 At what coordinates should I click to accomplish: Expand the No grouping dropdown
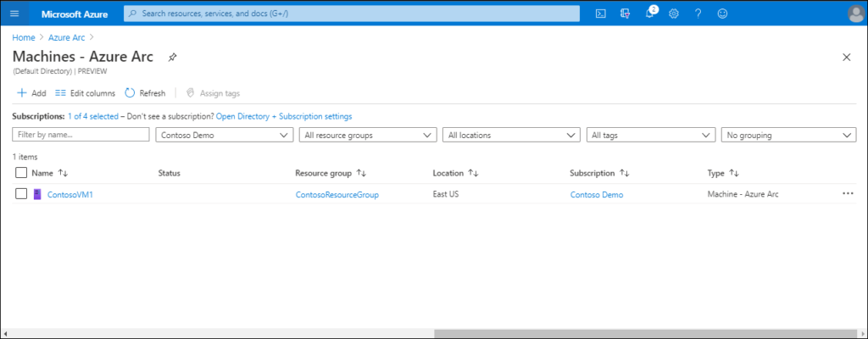[x=789, y=135]
